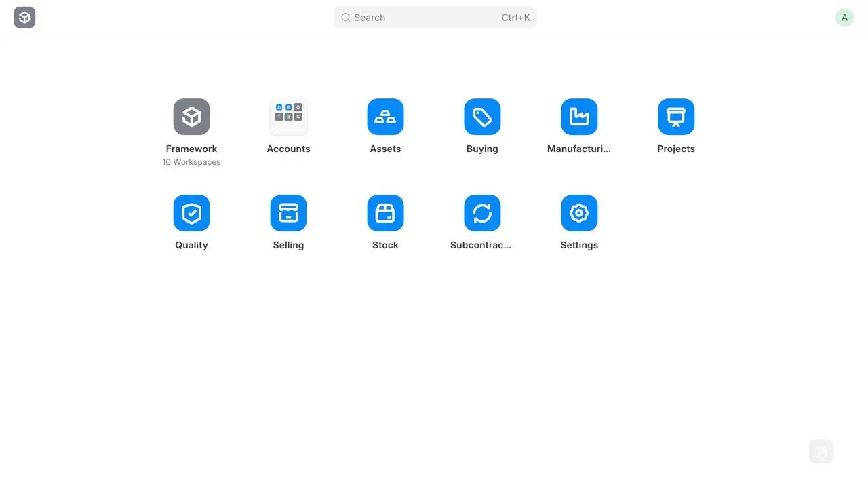Open the Manufacturing factory icon
Screen dimensions: 868x483
point(579,117)
